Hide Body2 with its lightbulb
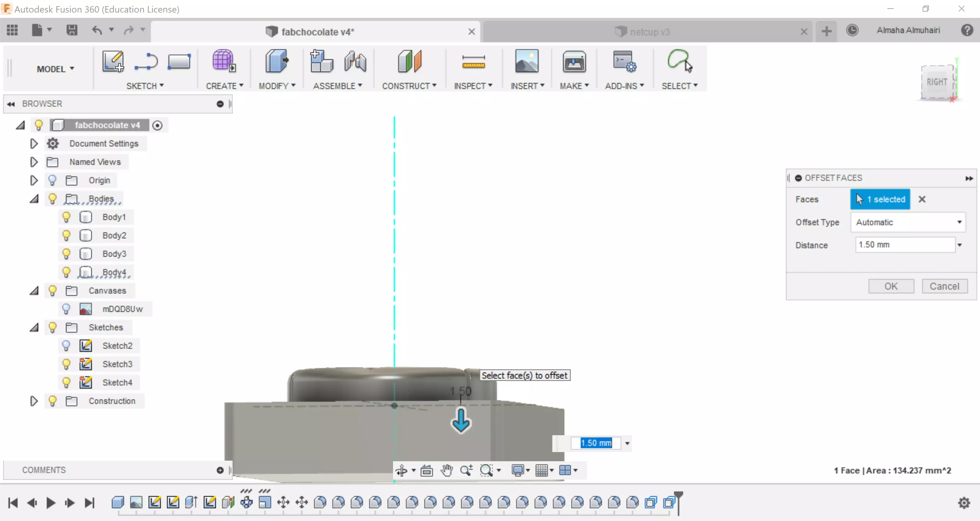This screenshot has height=521, width=980. tap(66, 236)
